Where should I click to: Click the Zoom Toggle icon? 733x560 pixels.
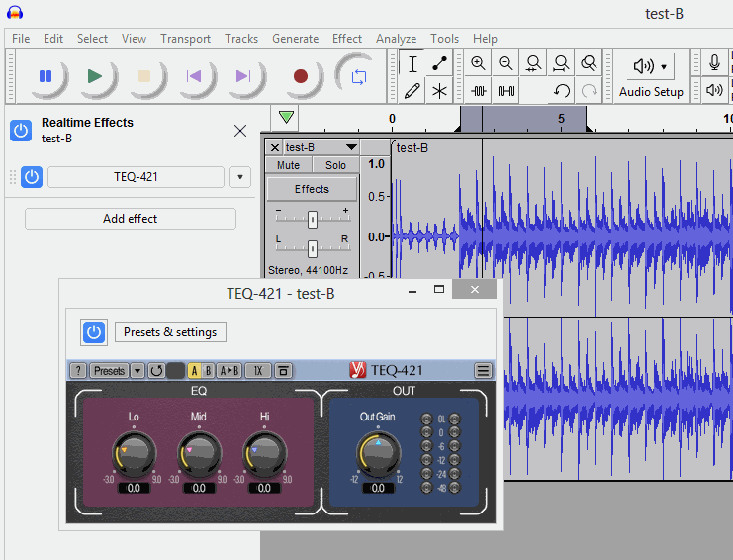[589, 63]
